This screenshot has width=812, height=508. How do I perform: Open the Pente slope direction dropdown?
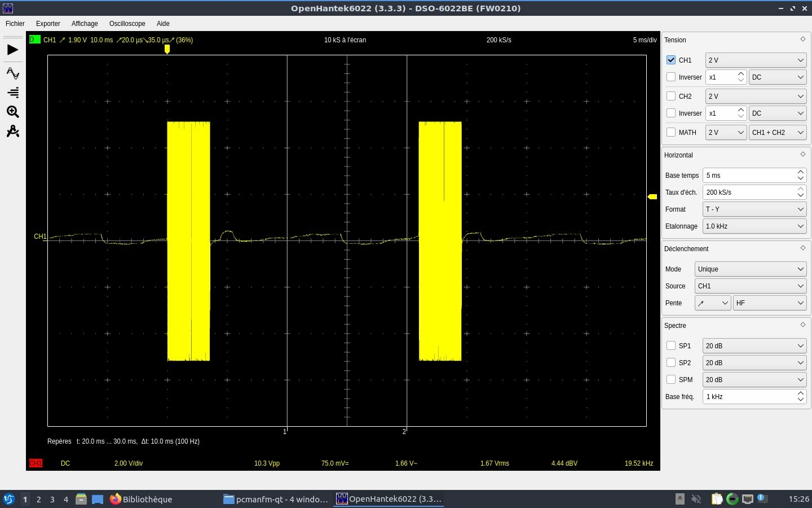[713, 303]
